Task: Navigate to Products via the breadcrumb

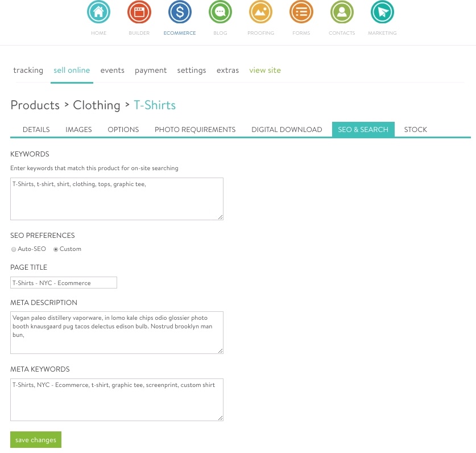Action: coord(35,105)
